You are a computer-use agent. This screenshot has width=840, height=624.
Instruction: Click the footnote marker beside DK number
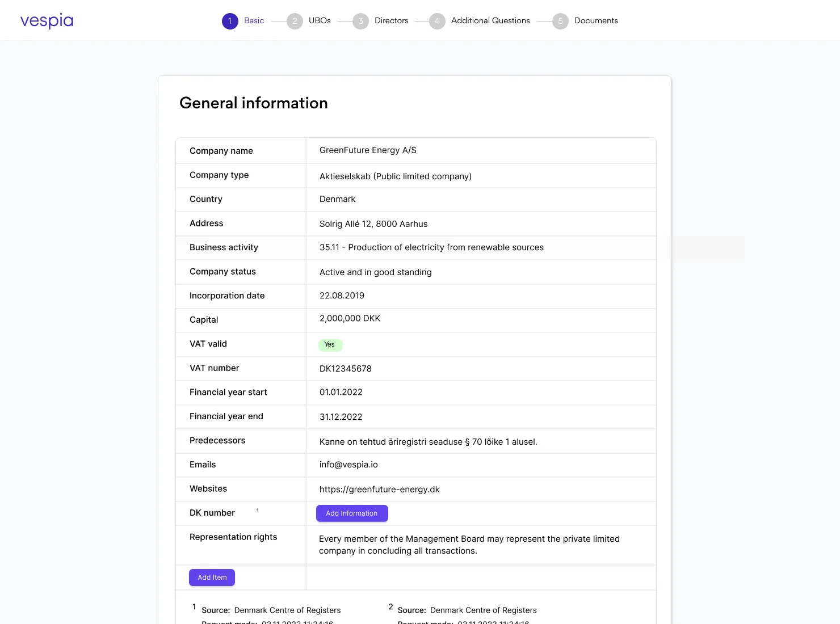[x=257, y=510]
